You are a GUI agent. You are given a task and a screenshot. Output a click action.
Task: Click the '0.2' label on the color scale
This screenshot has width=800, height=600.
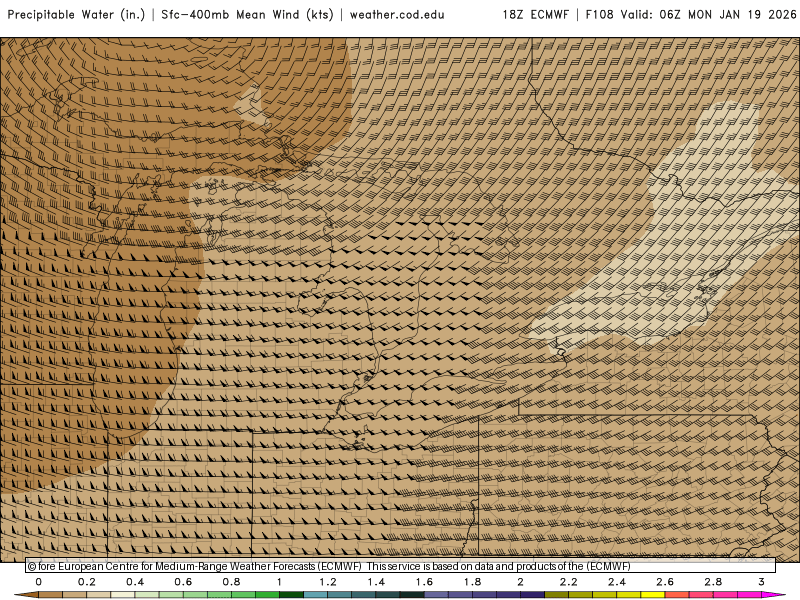(87, 582)
